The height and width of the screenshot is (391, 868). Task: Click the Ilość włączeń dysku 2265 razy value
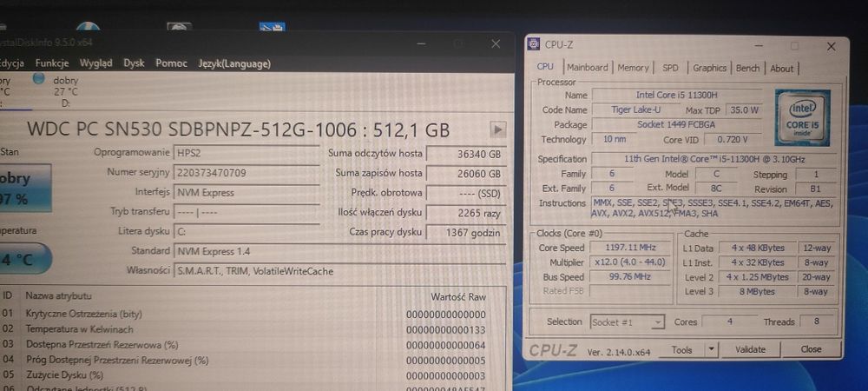[465, 213]
